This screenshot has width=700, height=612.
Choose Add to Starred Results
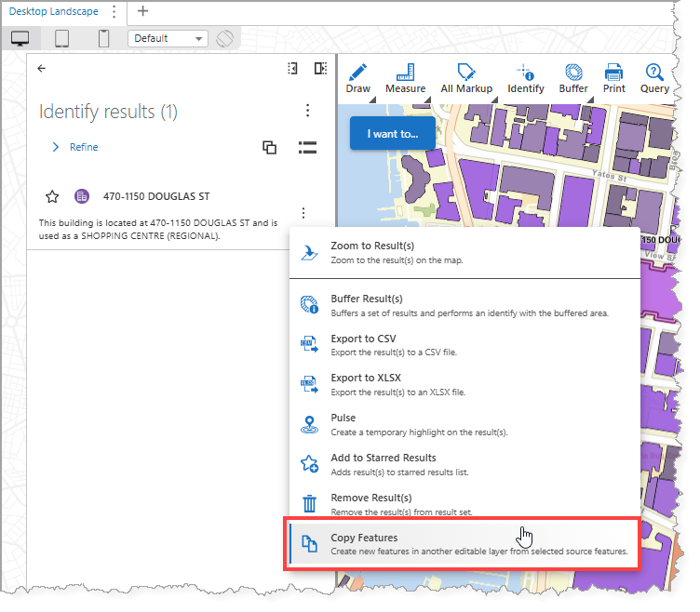click(x=464, y=464)
